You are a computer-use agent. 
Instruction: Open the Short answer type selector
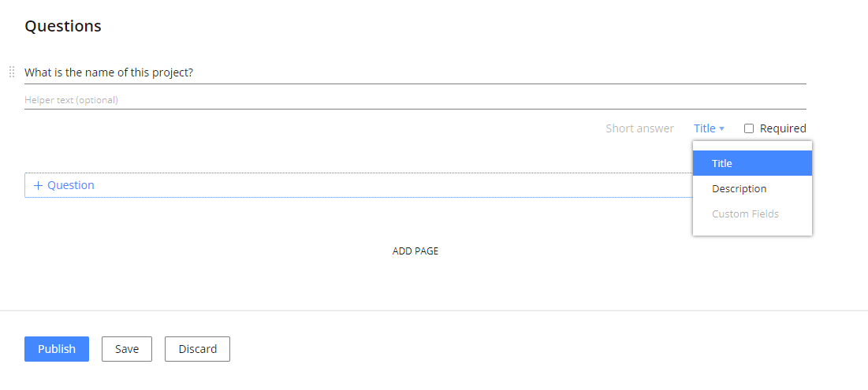click(x=639, y=128)
